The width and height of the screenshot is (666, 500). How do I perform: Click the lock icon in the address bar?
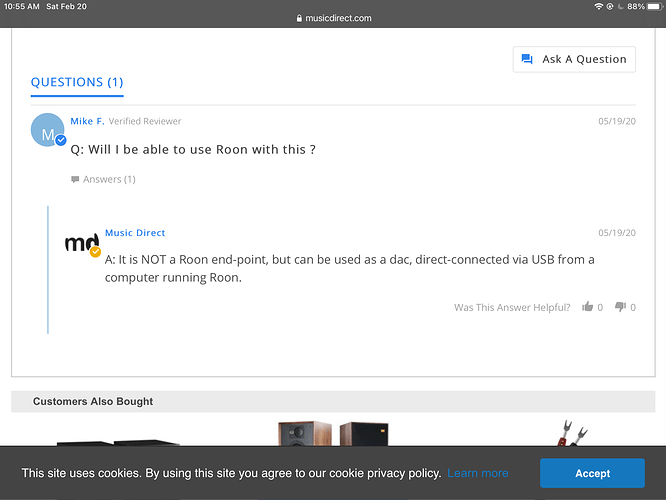coord(299,18)
